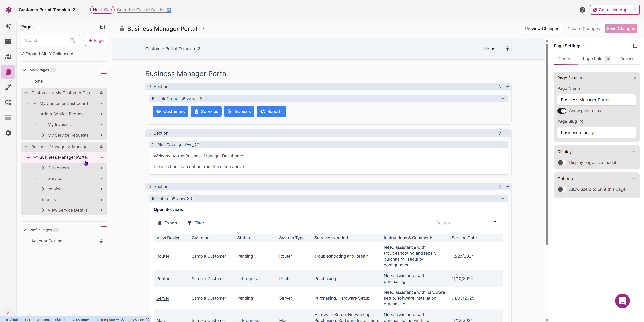Image resolution: width=644 pixels, height=322 pixels.
Task: Collapse the Main Pages group
Action: coord(24,70)
